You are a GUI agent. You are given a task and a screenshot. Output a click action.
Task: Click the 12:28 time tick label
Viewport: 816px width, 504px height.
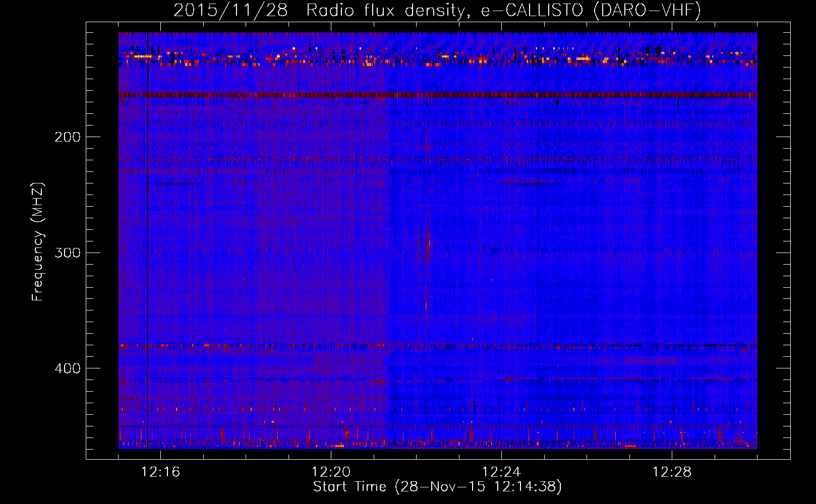pyautogui.click(x=672, y=472)
